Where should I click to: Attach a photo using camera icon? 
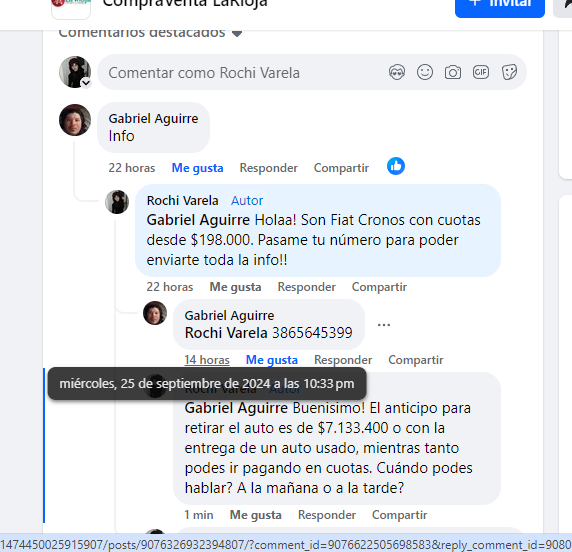[453, 72]
